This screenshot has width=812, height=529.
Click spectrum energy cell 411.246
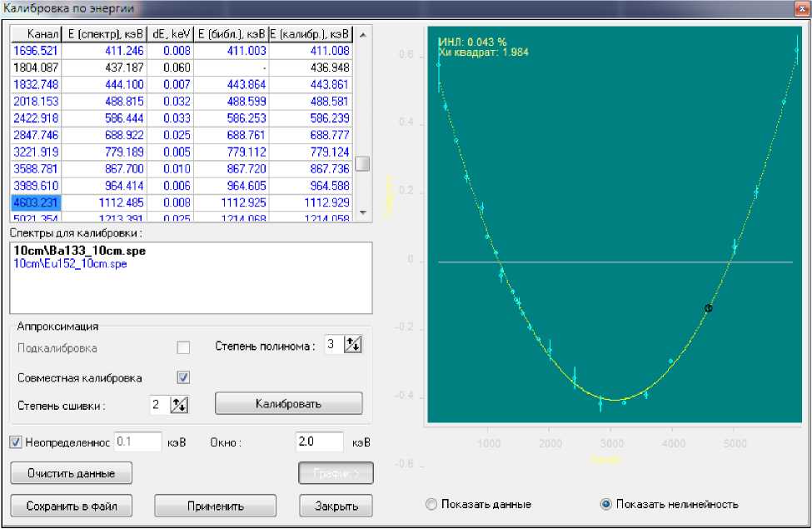coord(105,51)
